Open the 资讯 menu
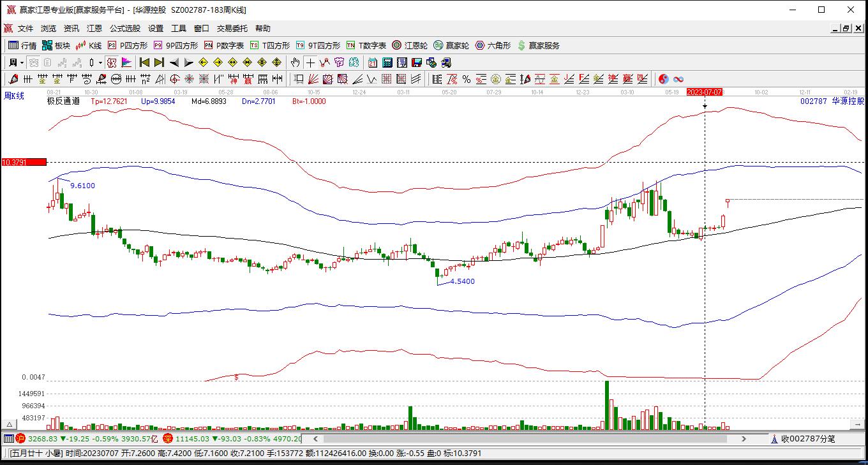The width and height of the screenshot is (868, 465). pos(71,28)
